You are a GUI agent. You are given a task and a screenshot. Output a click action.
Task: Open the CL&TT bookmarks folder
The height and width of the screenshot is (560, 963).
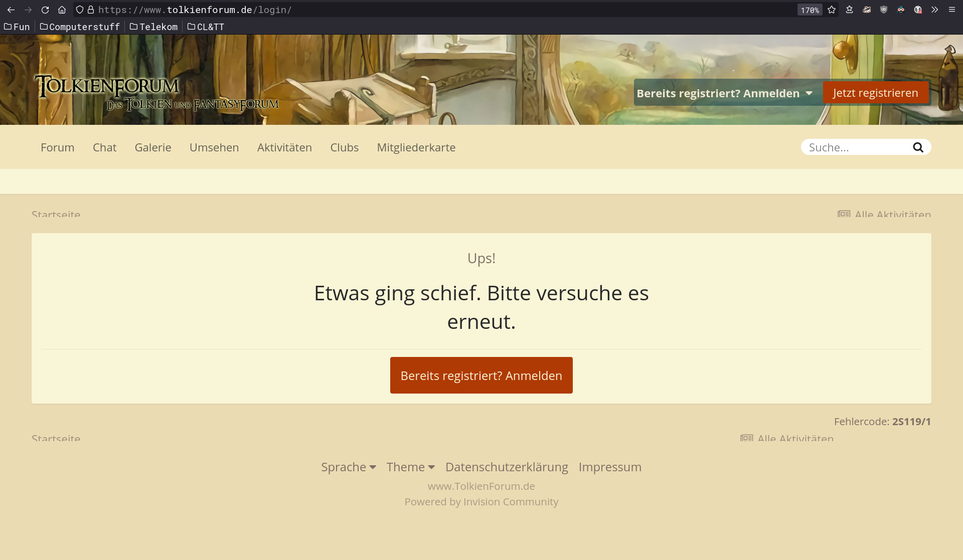[x=206, y=27]
